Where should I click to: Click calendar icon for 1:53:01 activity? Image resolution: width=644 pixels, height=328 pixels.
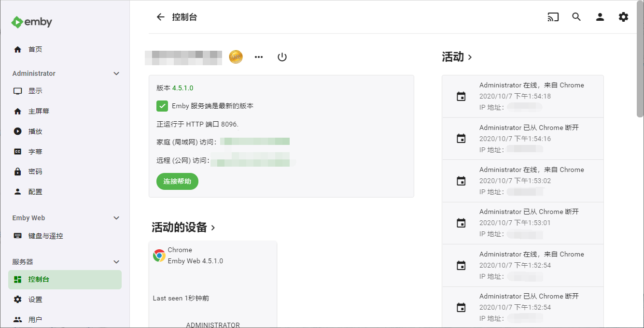(461, 223)
